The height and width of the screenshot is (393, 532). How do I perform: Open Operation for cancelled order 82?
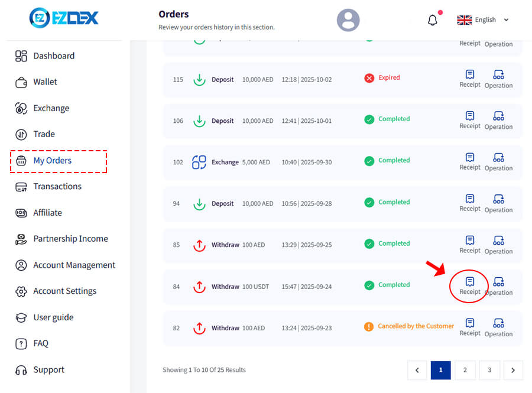pyautogui.click(x=498, y=327)
